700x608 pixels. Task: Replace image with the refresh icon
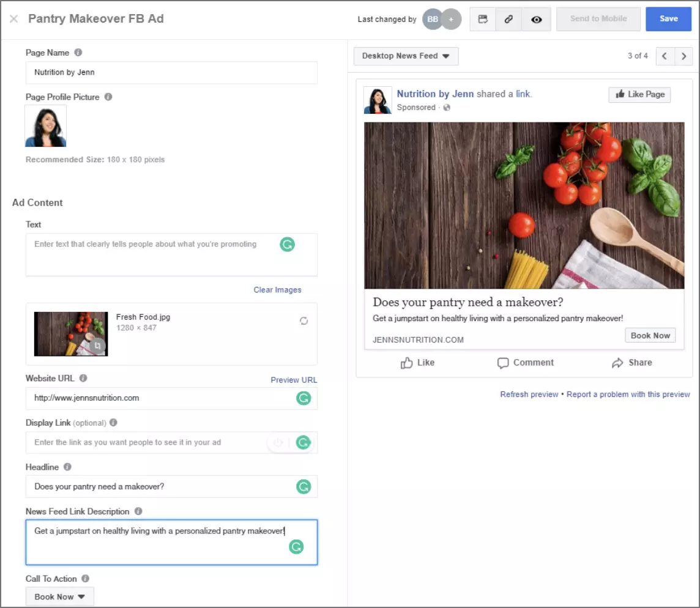303,321
